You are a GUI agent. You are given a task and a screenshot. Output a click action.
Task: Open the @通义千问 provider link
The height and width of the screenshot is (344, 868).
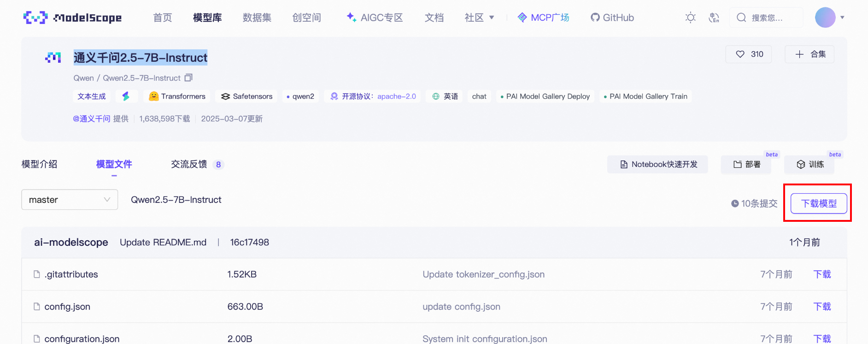pyautogui.click(x=92, y=119)
